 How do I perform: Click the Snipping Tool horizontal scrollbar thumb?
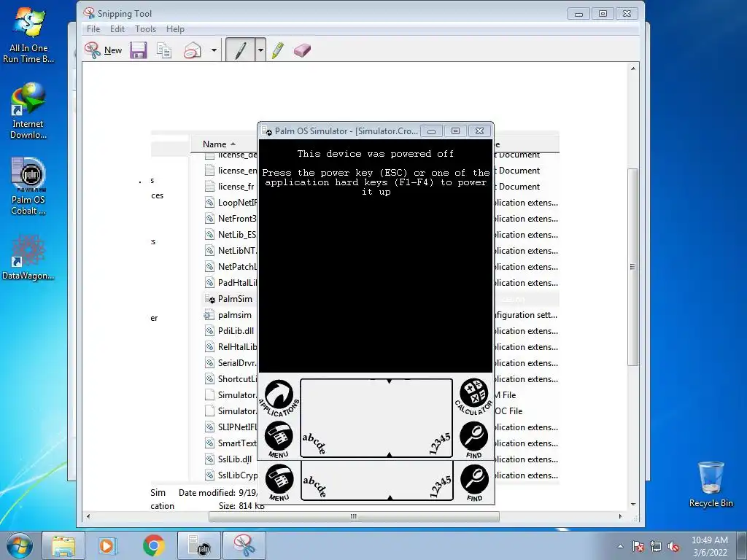click(354, 517)
